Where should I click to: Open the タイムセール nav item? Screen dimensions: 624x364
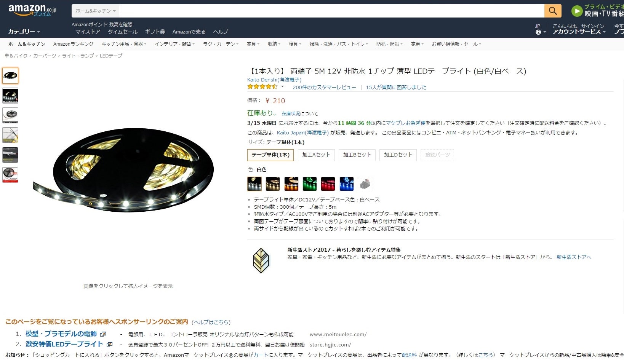click(x=122, y=32)
